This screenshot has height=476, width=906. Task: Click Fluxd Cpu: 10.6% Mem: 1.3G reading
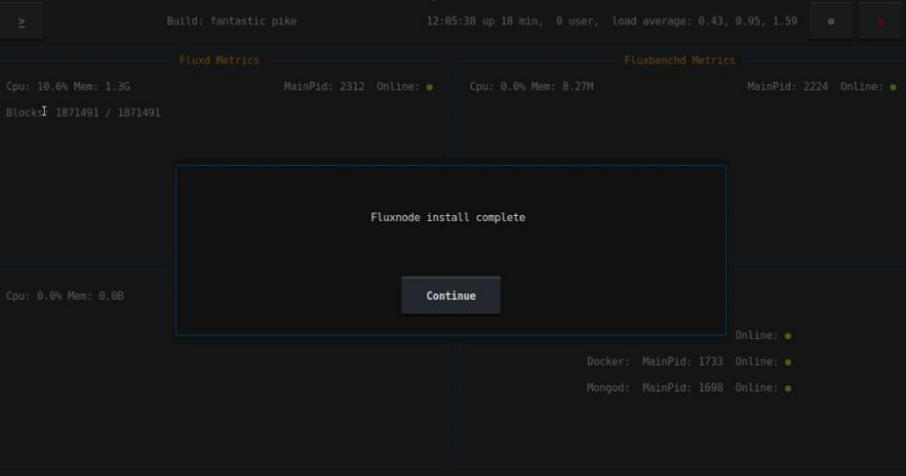68,87
